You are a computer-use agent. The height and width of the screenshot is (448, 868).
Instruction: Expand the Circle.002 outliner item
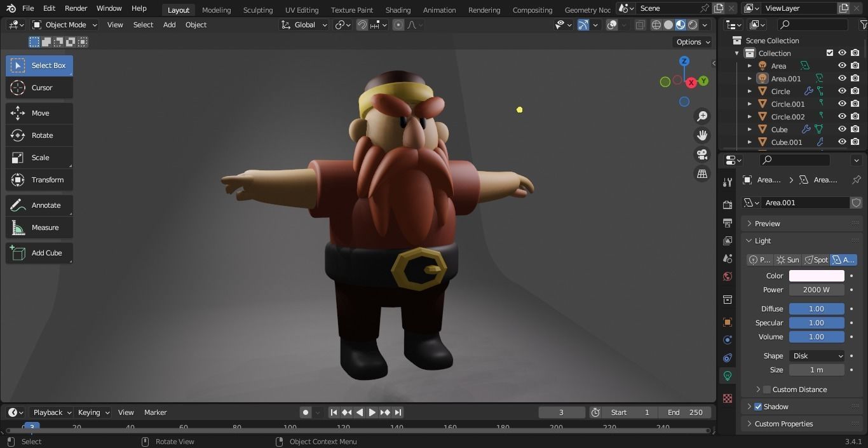(x=750, y=116)
